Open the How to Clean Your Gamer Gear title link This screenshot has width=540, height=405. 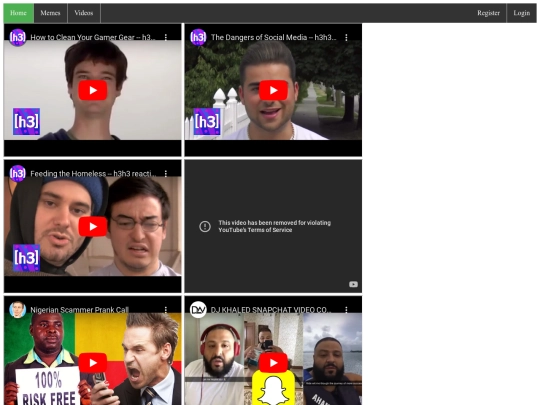click(x=93, y=37)
